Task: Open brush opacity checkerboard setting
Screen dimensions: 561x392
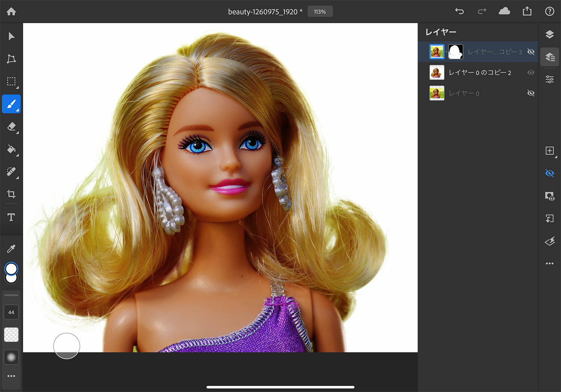Action: click(11, 335)
